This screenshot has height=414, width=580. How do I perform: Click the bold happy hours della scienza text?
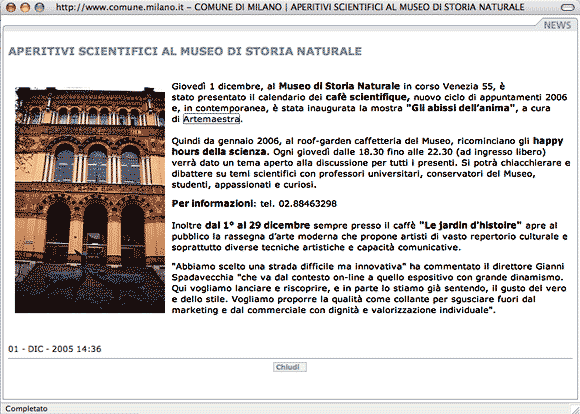pos(367,146)
